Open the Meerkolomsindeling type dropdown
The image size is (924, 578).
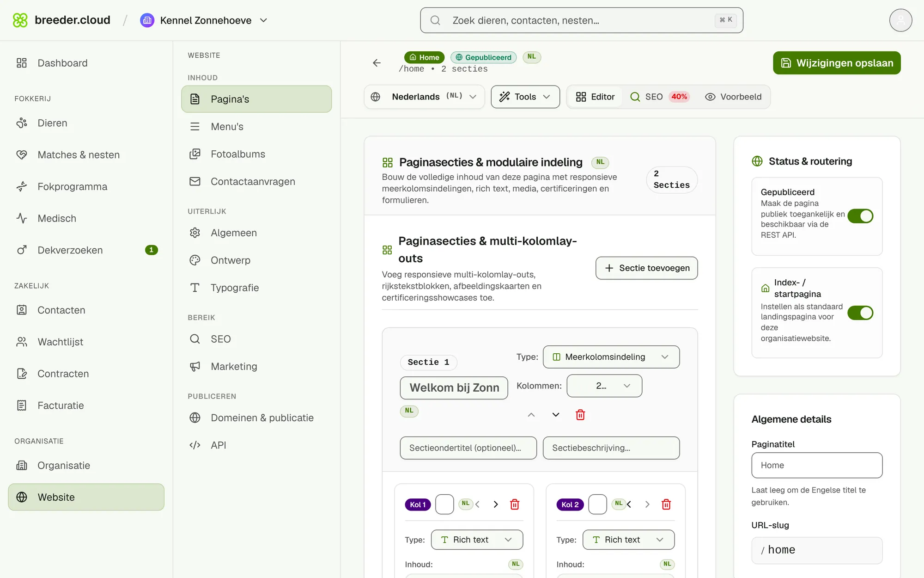pos(611,357)
